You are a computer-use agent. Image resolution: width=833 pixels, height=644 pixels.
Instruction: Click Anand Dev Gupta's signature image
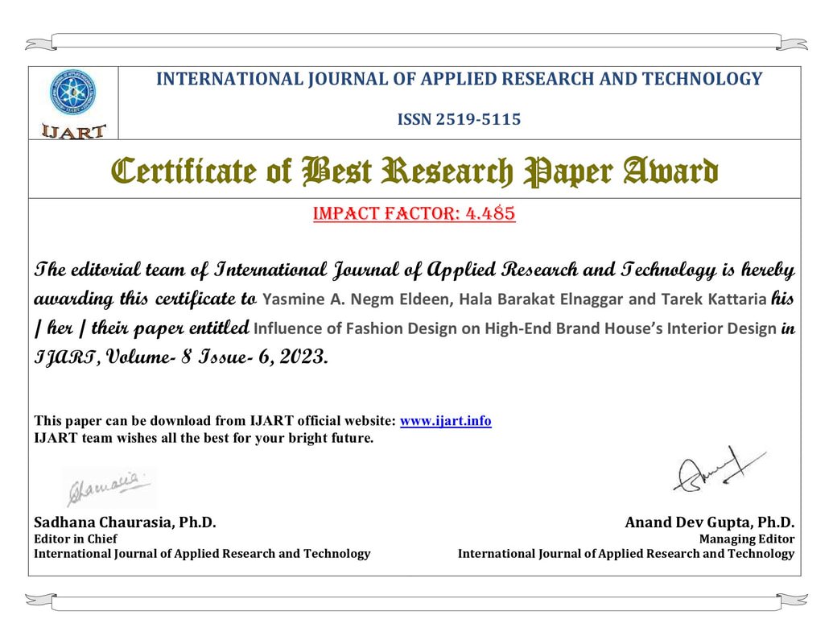tap(720, 469)
